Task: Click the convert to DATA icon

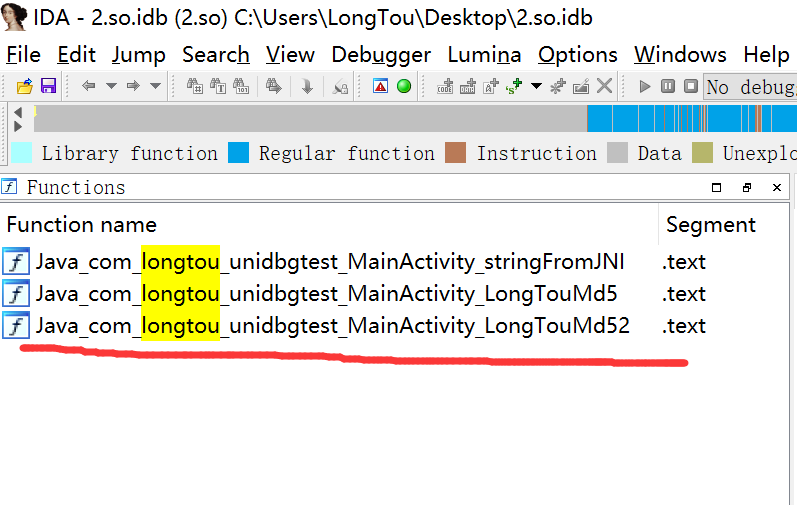Action: (468, 86)
